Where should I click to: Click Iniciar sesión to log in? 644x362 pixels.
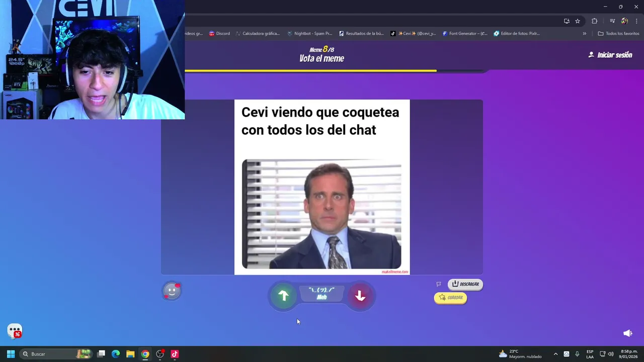[x=610, y=55]
